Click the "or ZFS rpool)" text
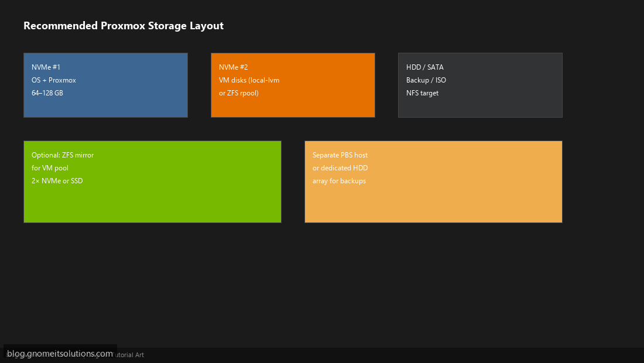Viewport: 644px width, 363px height. tap(239, 93)
